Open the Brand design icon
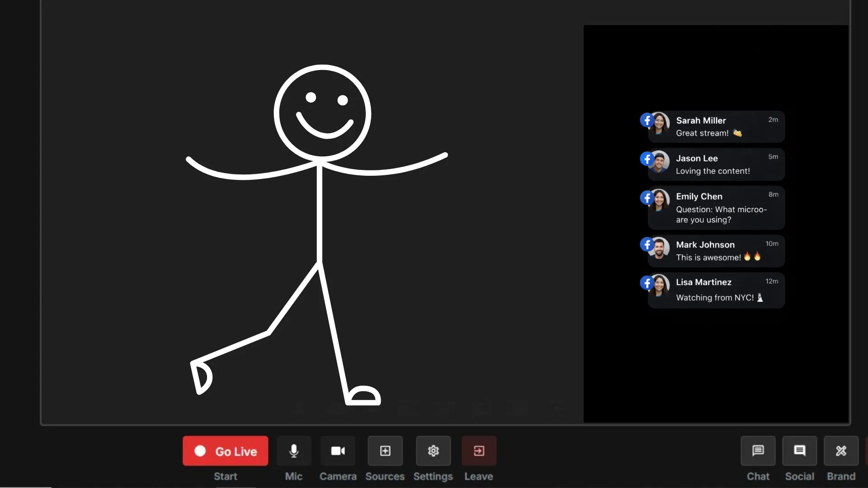 841,451
